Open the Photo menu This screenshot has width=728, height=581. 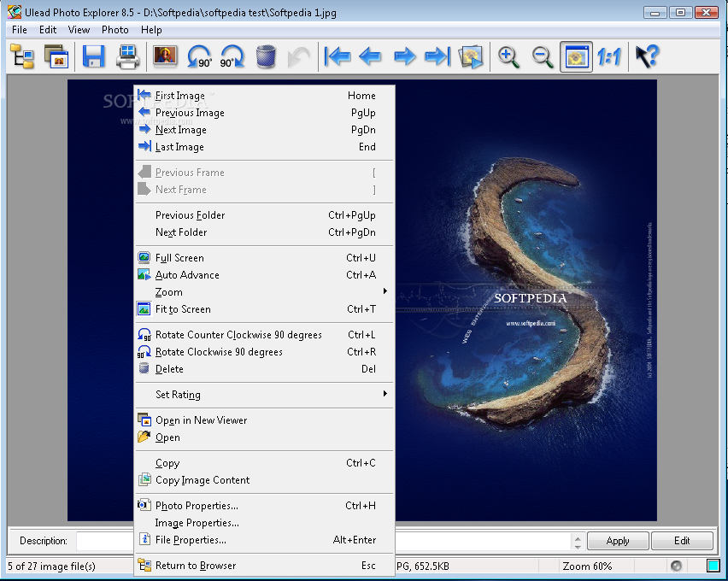[x=115, y=30]
